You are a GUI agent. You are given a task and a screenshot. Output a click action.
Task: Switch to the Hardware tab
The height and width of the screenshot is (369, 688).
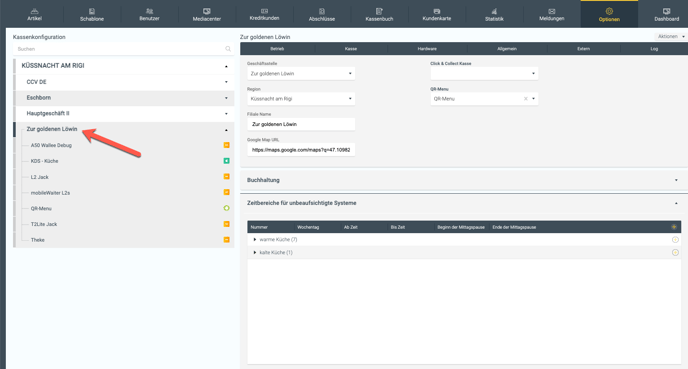click(x=427, y=49)
